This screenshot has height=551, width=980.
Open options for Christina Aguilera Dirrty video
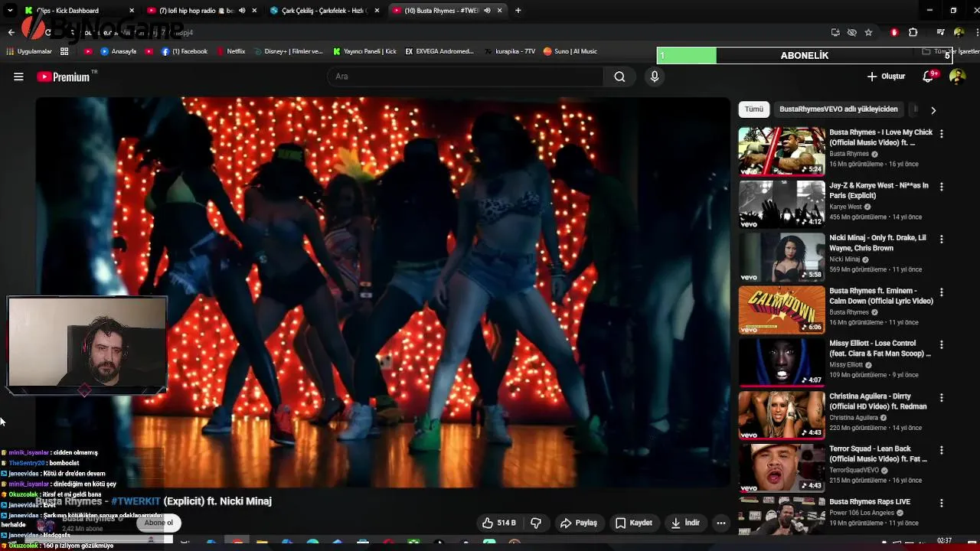click(x=941, y=397)
